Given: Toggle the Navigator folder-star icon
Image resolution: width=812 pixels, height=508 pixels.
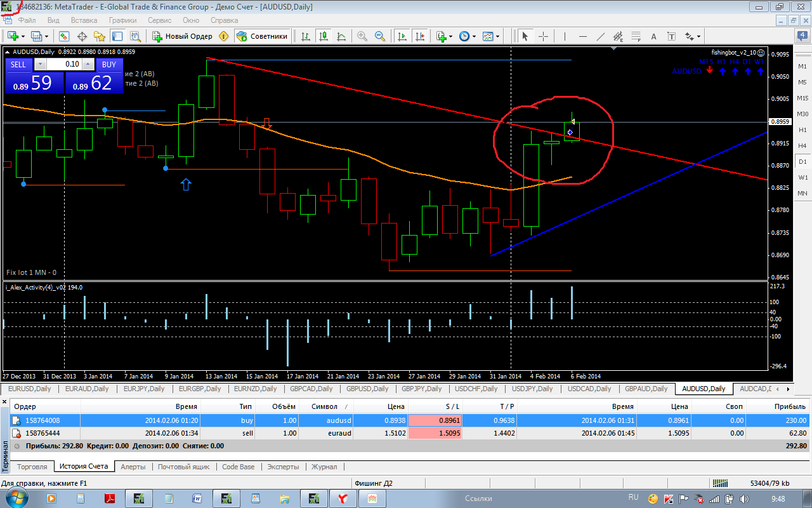Looking at the screenshot, I should point(99,36).
